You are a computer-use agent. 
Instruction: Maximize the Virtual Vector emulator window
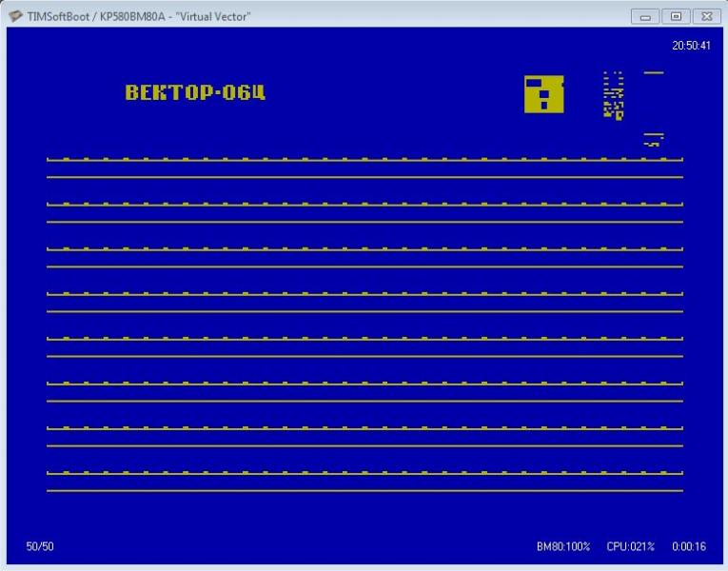(x=676, y=16)
